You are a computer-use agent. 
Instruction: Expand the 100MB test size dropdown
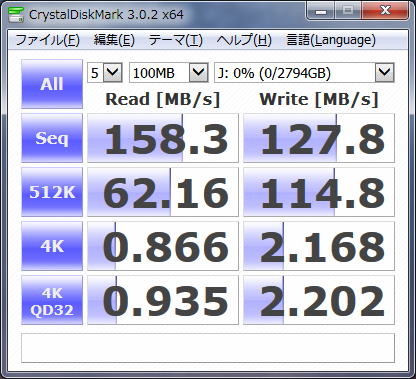tap(198, 72)
